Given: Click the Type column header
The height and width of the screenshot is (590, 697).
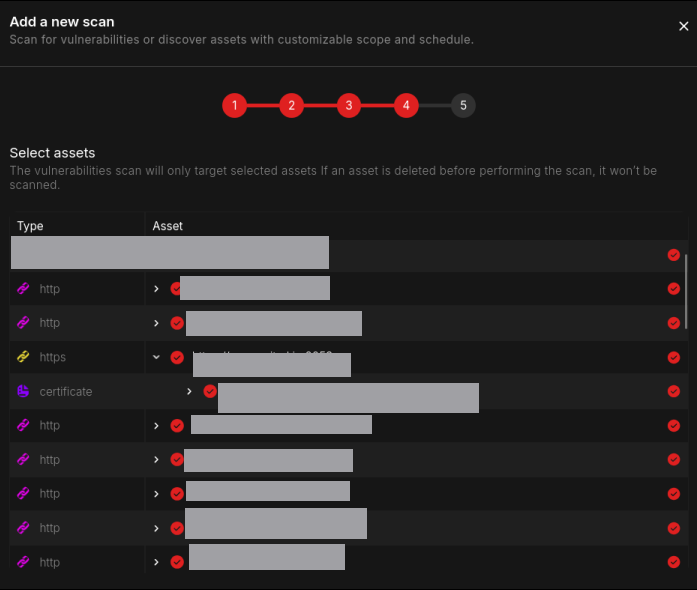Looking at the screenshot, I should (x=30, y=226).
